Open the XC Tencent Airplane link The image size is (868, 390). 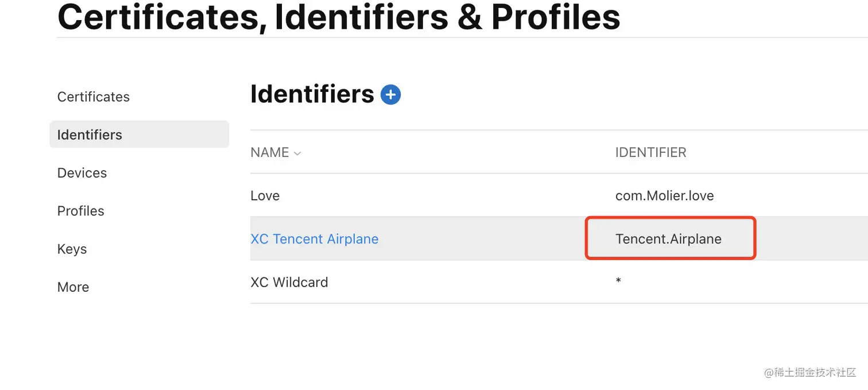(315, 239)
